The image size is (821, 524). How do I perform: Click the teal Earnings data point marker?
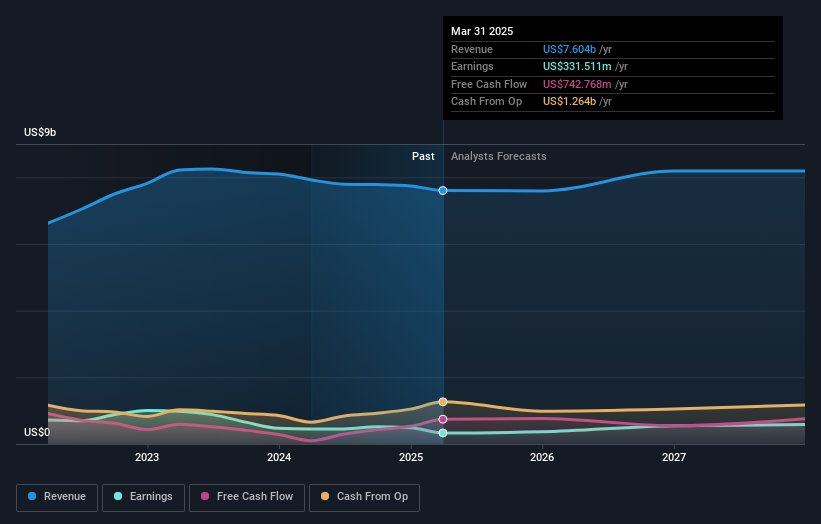443,433
